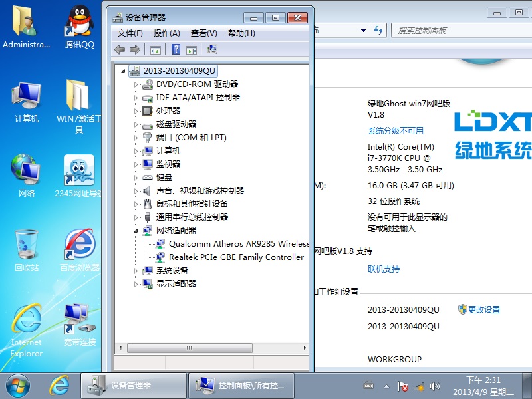532x399 pixels.
Task: Switch to 设备管理器 taskbar button
Action: pyautogui.click(x=134, y=386)
